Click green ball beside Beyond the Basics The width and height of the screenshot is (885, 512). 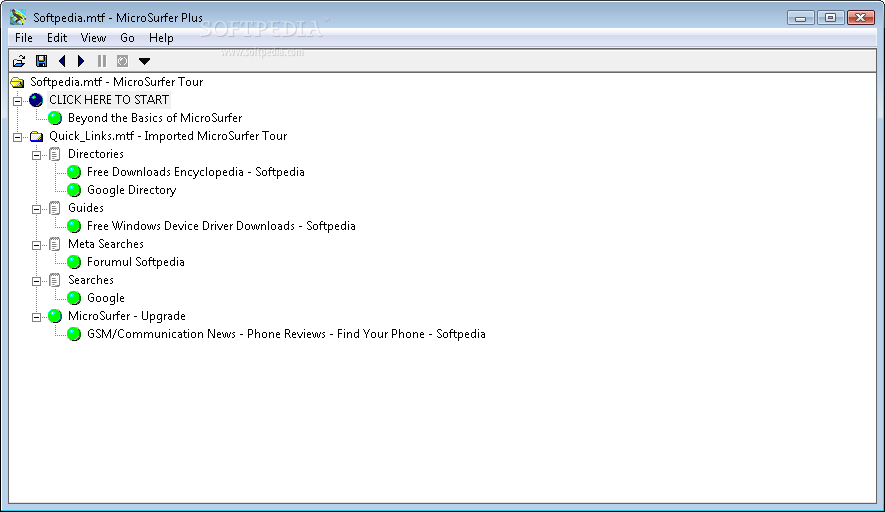pos(55,118)
